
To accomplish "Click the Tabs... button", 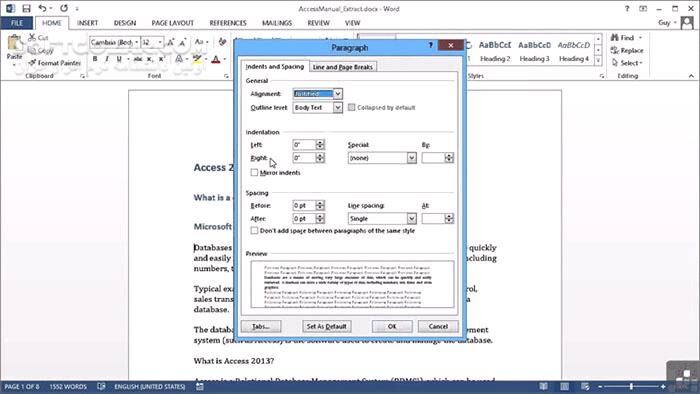I will click(261, 327).
